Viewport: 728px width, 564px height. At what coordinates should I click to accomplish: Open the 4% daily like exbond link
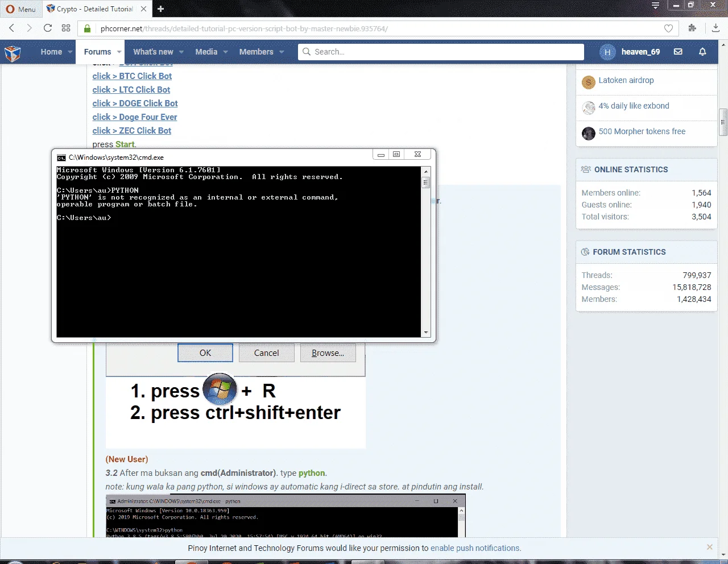click(634, 106)
